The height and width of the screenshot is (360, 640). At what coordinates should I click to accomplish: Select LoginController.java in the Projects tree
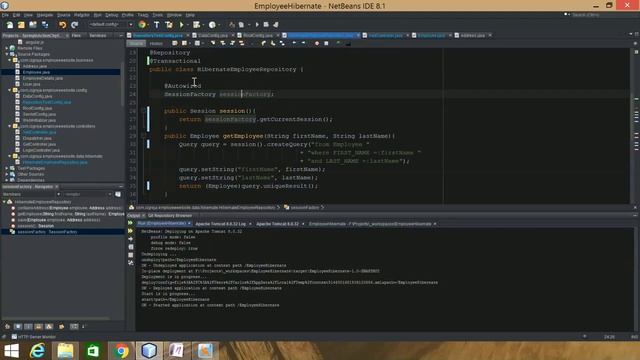[x=41, y=150]
